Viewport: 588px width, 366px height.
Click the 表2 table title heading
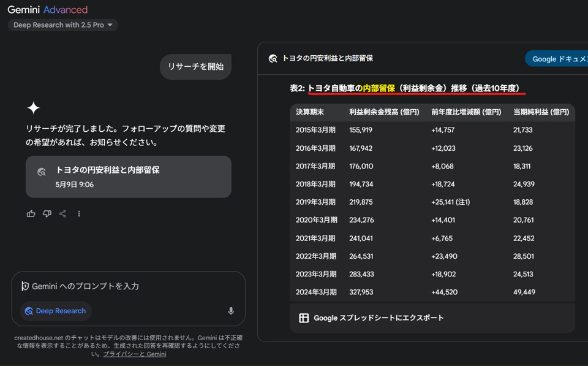pos(408,88)
